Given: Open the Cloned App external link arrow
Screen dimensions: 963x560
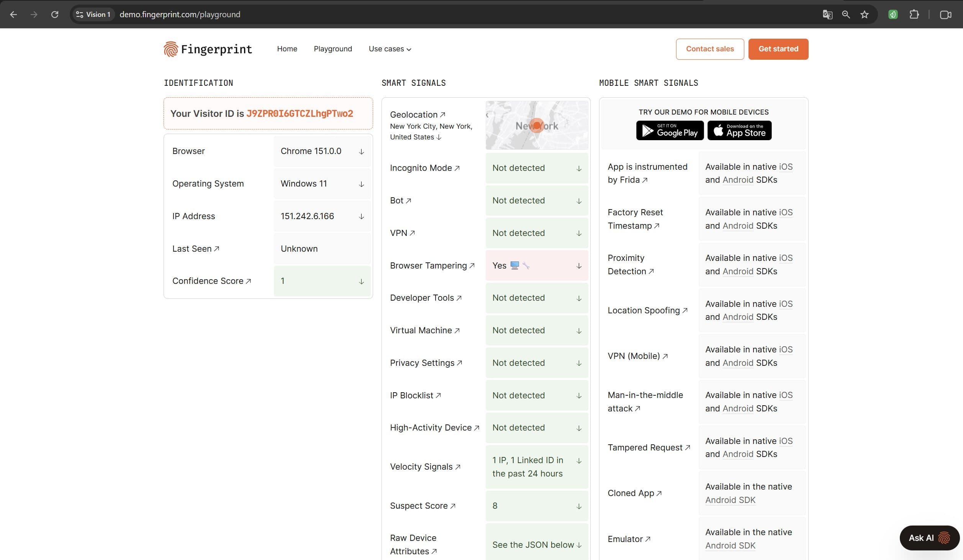Looking at the screenshot, I should tap(659, 493).
